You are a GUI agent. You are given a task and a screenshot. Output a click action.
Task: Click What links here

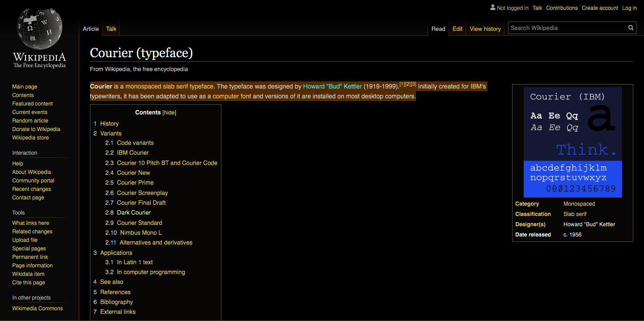[30, 223]
